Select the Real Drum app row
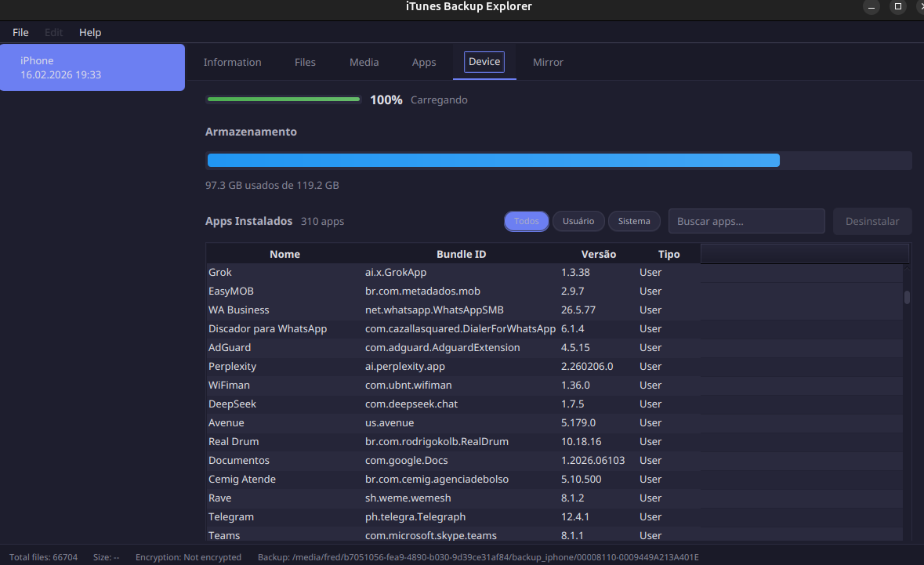924x565 pixels. (554, 442)
